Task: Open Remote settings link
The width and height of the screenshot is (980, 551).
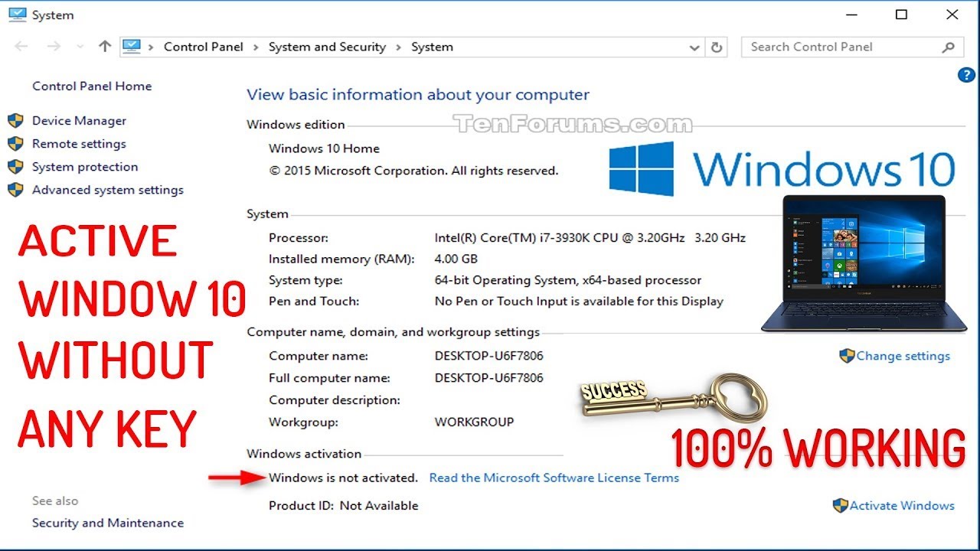Action: click(79, 143)
